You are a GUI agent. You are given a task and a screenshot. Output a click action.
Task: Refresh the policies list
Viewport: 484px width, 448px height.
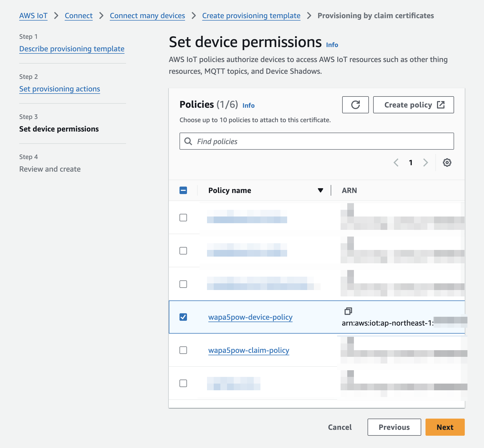(355, 105)
